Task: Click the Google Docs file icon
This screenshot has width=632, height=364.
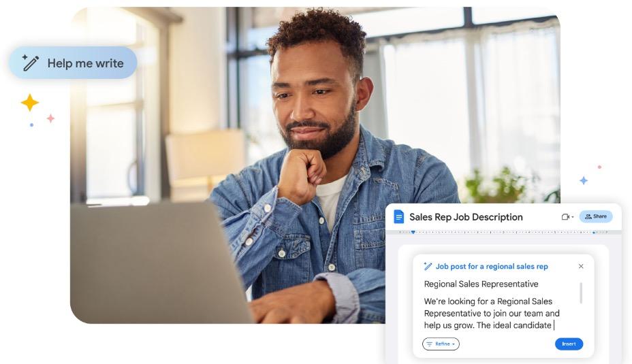Action: tap(398, 216)
